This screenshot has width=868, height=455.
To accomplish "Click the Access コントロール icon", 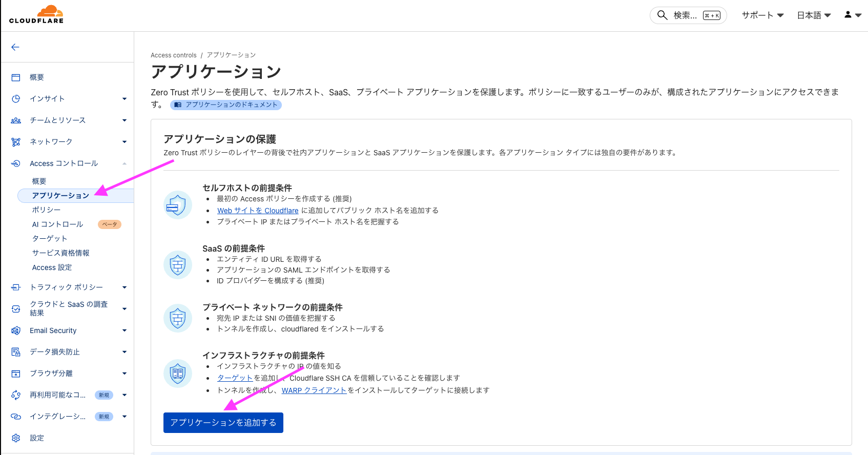I will point(16,163).
